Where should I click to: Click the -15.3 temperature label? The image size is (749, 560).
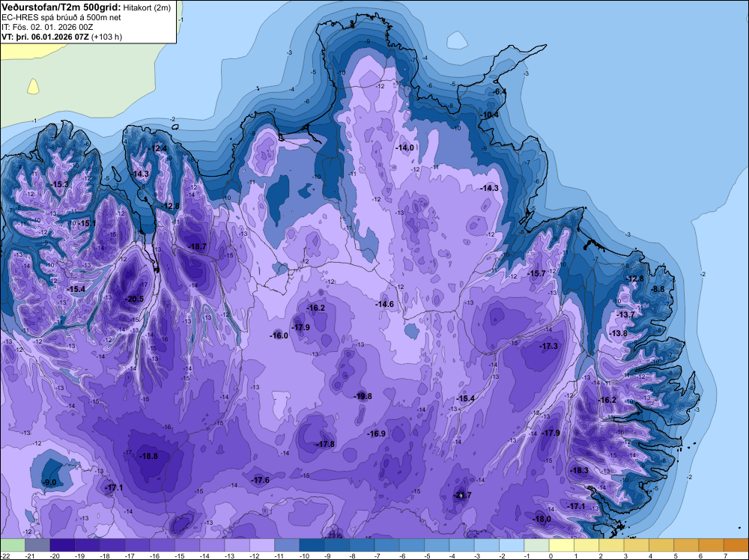coord(60,184)
